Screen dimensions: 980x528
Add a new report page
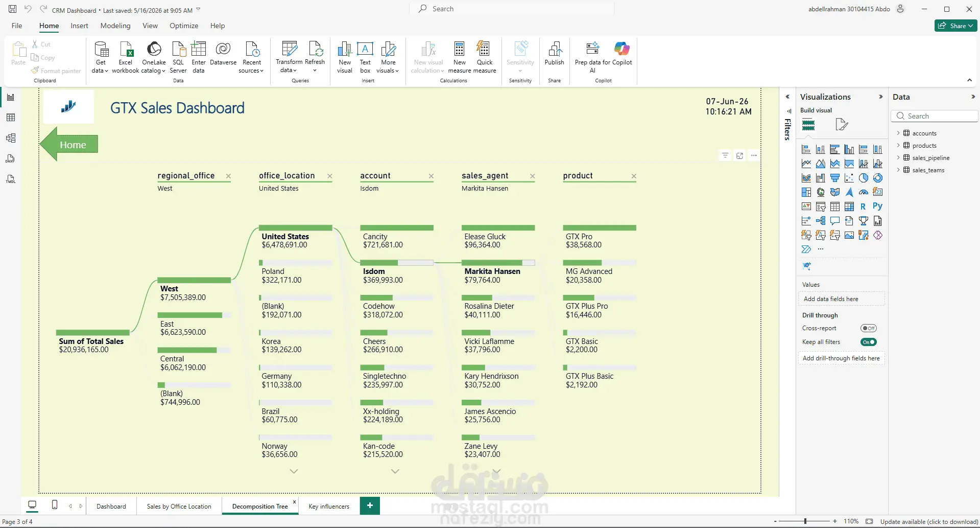pyautogui.click(x=370, y=506)
